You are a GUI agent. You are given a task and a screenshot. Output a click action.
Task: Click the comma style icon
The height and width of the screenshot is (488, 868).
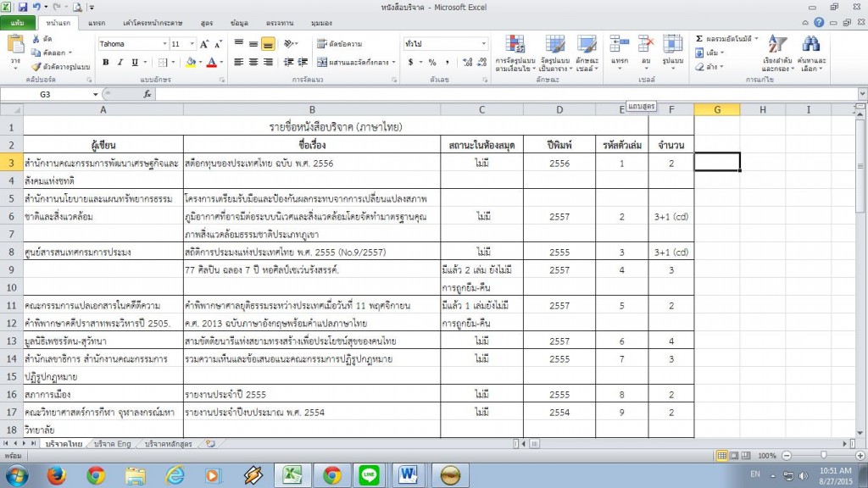pyautogui.click(x=448, y=63)
